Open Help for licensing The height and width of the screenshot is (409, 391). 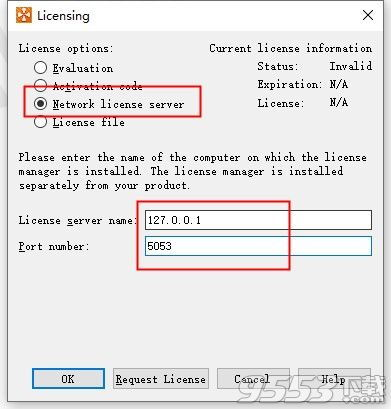pos(334,379)
